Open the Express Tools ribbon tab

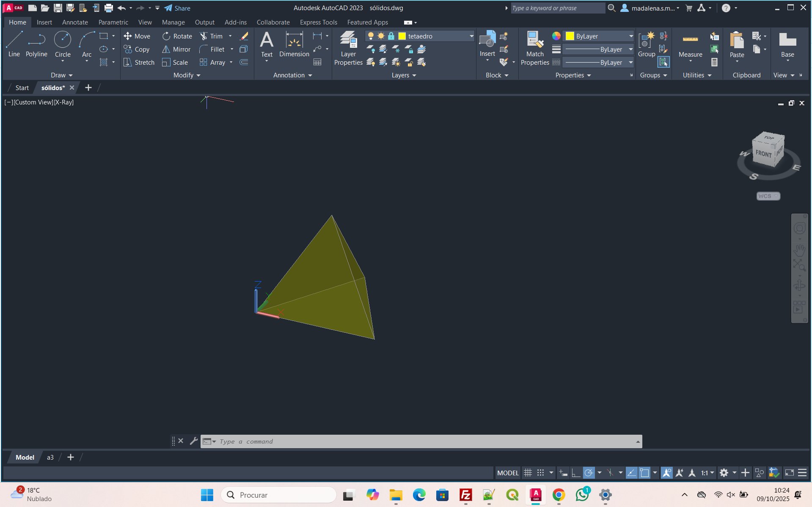coord(318,22)
